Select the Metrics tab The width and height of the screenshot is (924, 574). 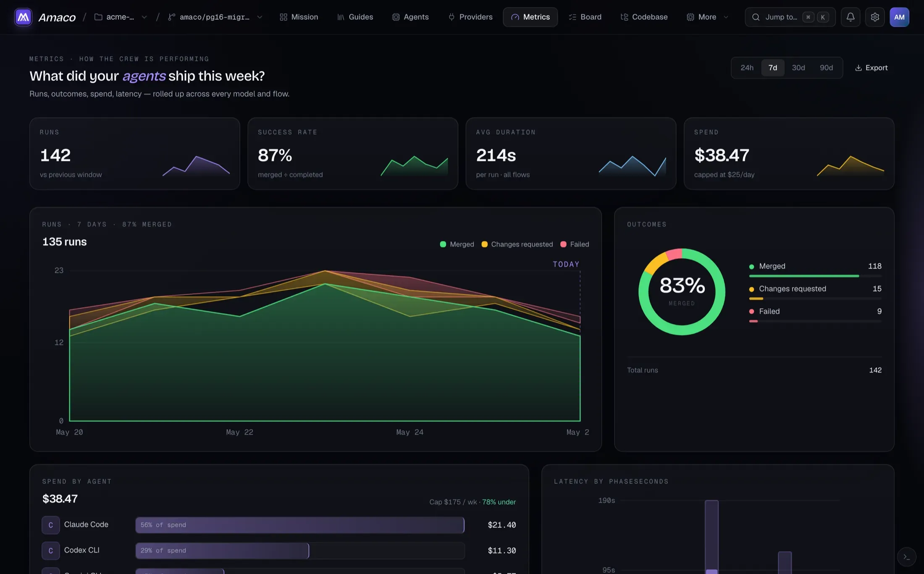tap(530, 17)
